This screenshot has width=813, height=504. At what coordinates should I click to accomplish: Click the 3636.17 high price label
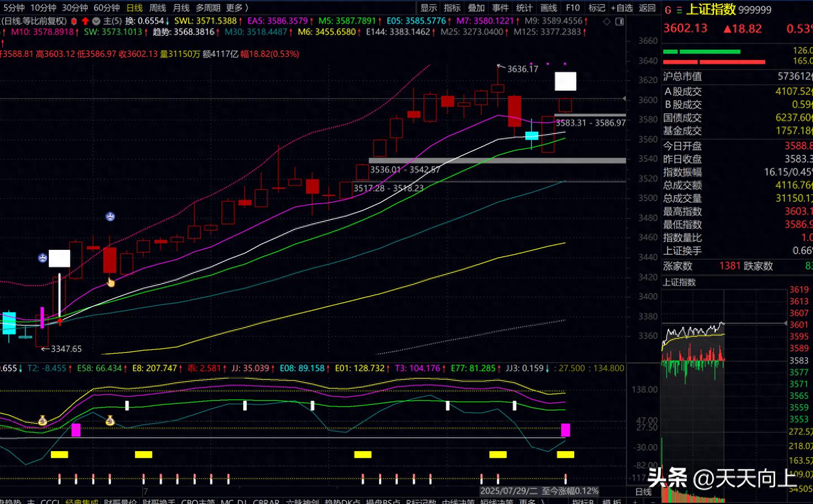click(522, 69)
